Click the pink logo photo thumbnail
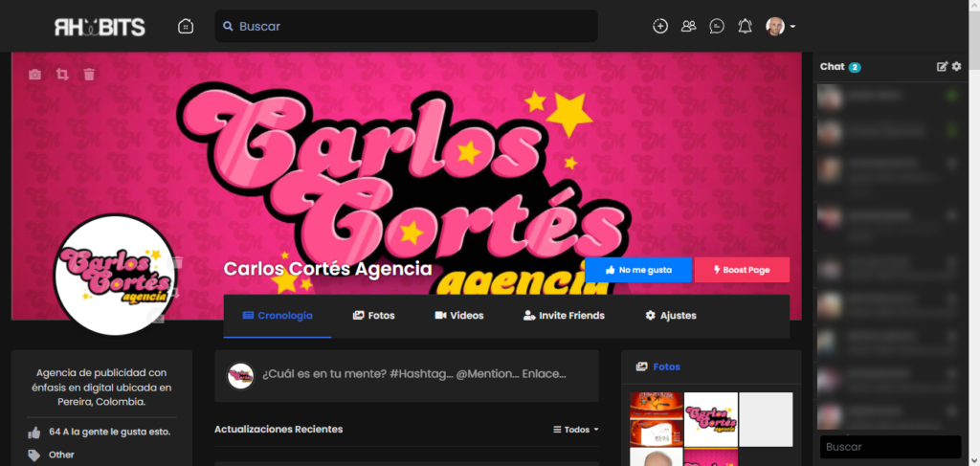Image resolution: width=980 pixels, height=466 pixels. click(711, 419)
